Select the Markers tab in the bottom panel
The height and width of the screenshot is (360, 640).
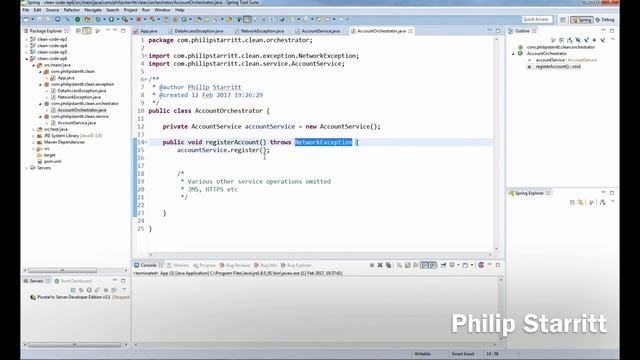[178, 265]
